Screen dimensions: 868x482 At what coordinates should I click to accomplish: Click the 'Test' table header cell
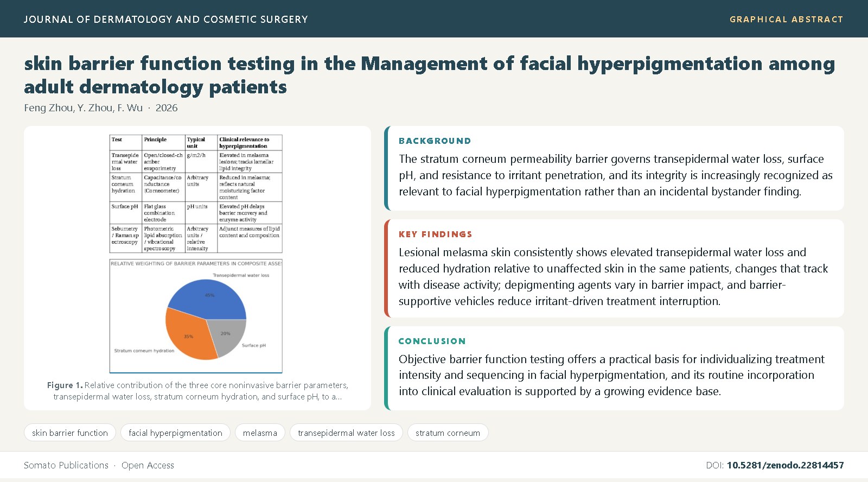point(126,143)
